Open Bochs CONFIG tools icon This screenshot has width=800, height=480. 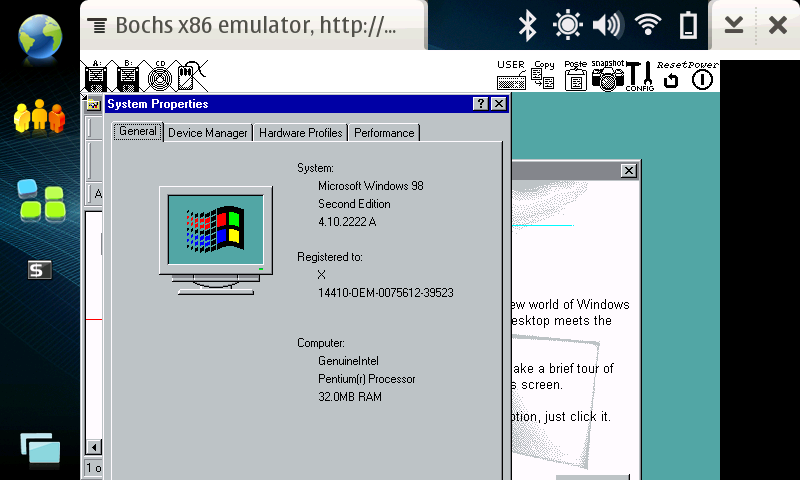[640, 76]
